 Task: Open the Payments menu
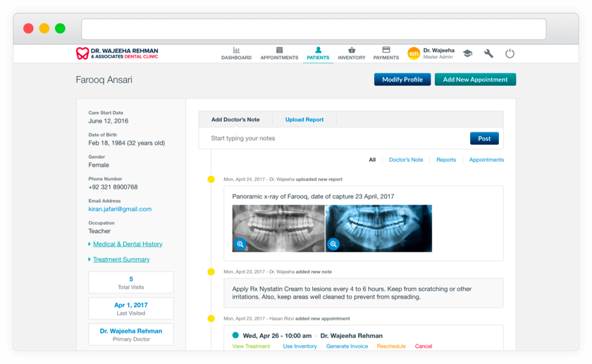click(x=386, y=58)
